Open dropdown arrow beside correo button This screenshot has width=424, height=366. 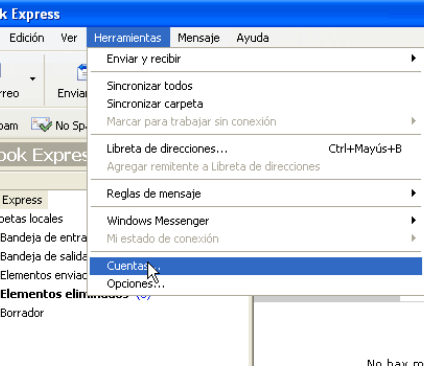click(x=32, y=79)
